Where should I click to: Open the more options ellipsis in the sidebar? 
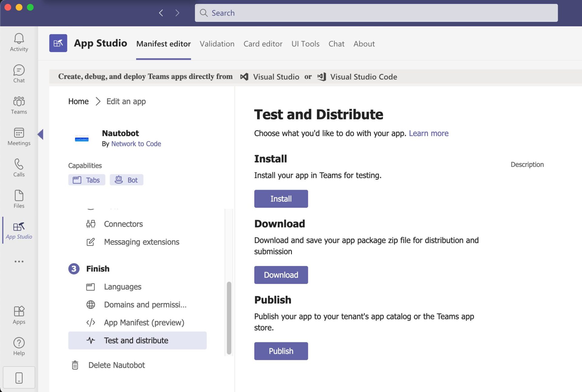click(19, 261)
